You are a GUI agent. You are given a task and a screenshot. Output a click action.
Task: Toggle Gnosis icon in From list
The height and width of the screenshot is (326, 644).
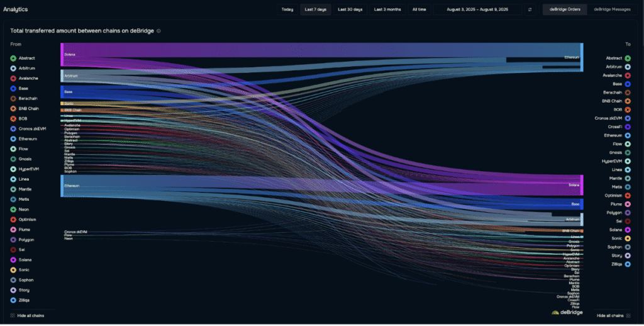pos(13,159)
